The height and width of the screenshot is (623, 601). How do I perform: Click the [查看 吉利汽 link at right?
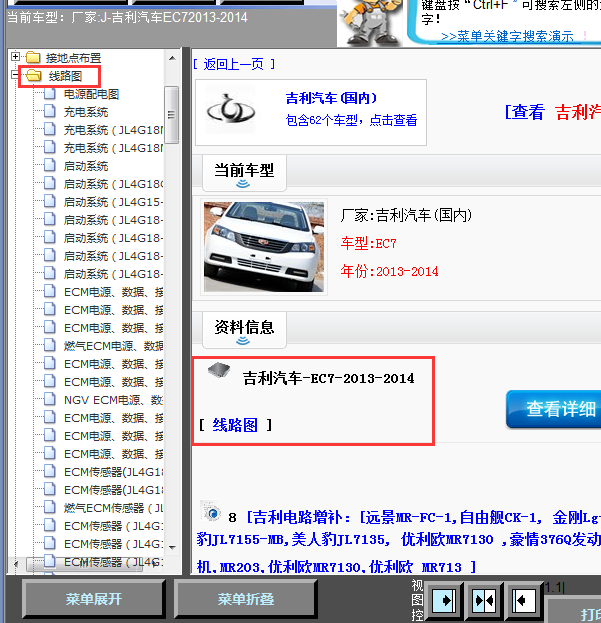(x=552, y=112)
